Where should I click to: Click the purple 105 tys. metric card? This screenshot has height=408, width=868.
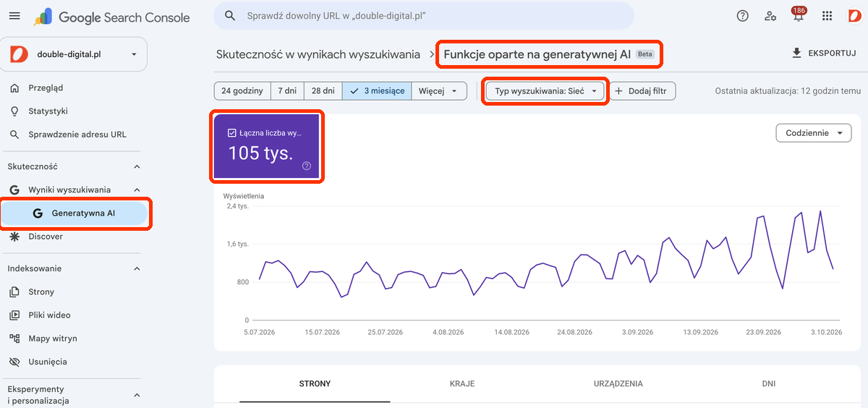[x=266, y=147]
